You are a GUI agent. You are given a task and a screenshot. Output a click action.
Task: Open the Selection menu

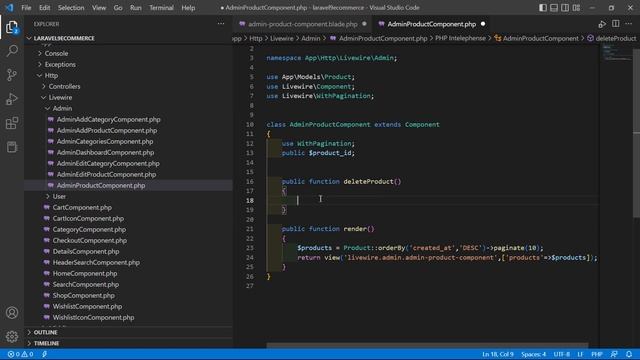71,8
